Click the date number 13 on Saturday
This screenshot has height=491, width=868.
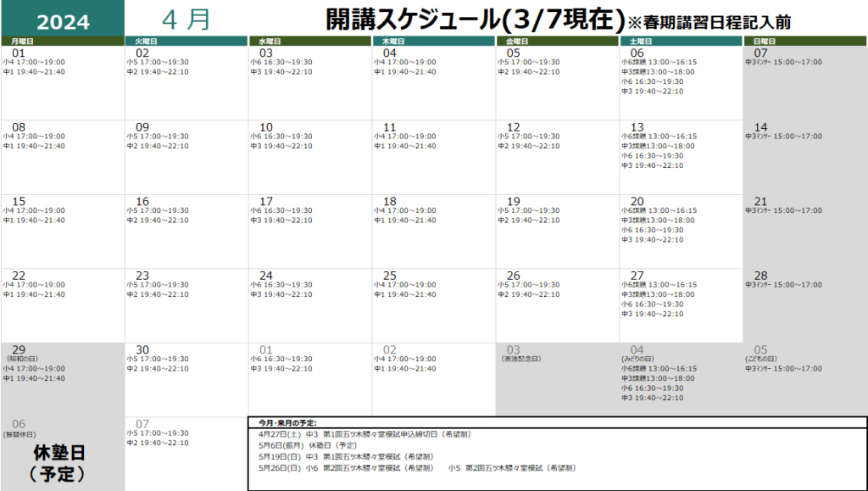(637, 127)
